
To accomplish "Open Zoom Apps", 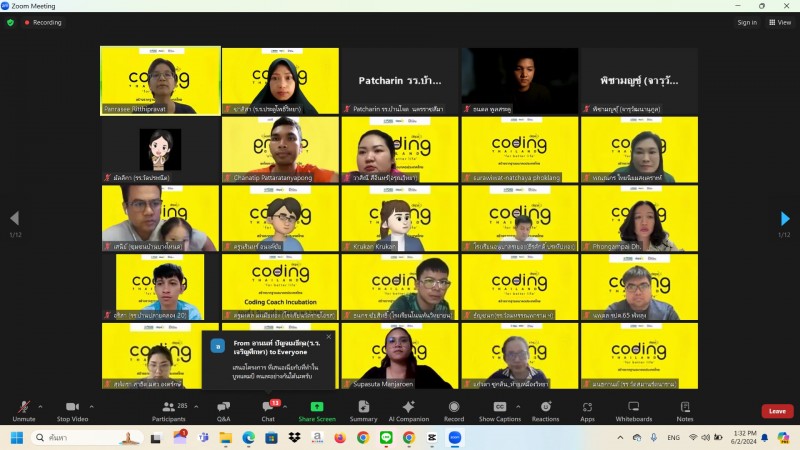I will click(x=587, y=411).
